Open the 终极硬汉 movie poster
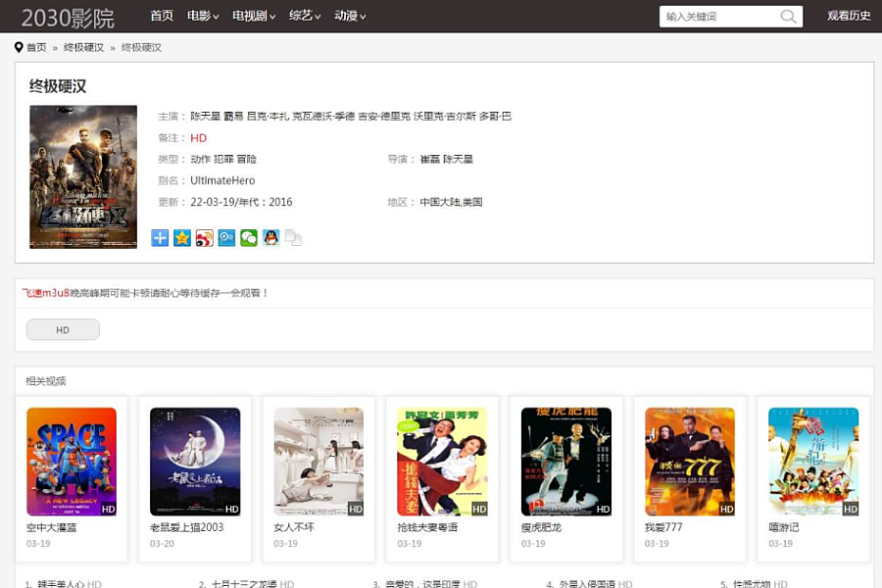The image size is (882, 588). [x=83, y=176]
